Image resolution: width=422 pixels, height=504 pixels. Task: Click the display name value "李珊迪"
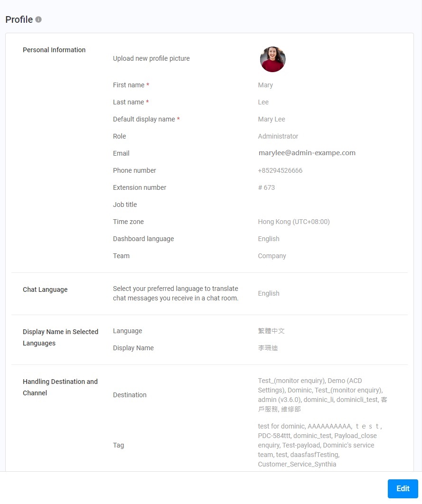click(x=268, y=348)
